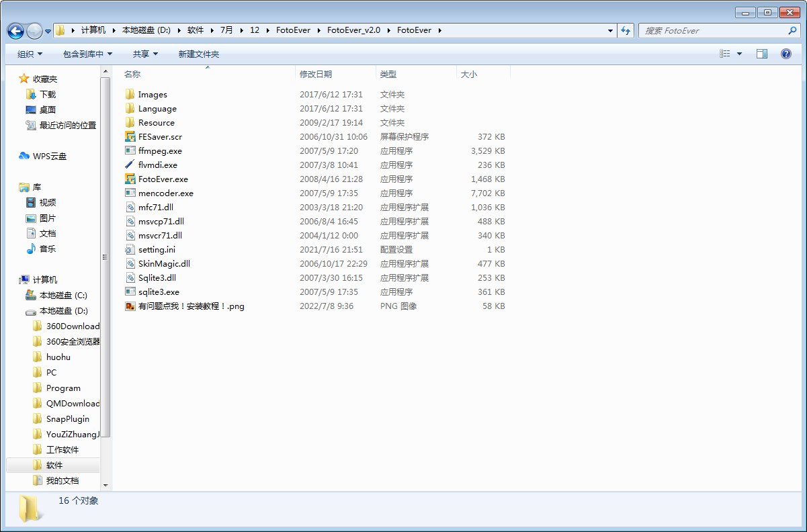Select the Sqlite3.dll file icon
This screenshot has height=532, width=807.
[x=130, y=277]
